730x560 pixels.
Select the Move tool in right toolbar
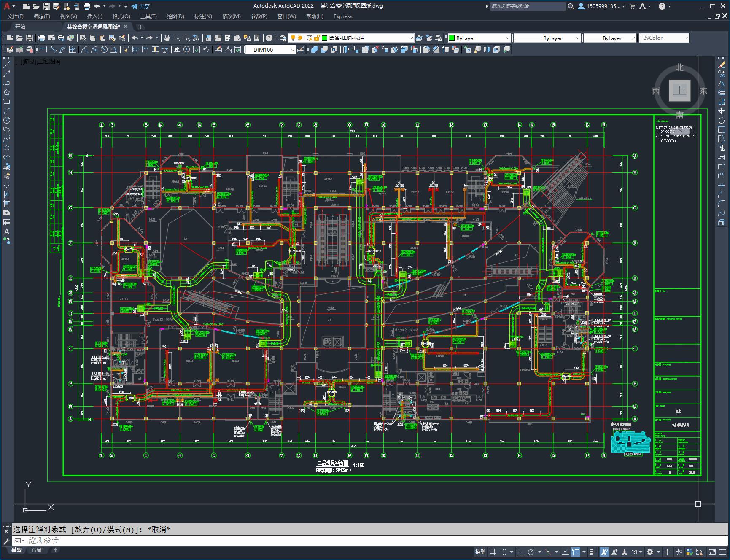722,111
